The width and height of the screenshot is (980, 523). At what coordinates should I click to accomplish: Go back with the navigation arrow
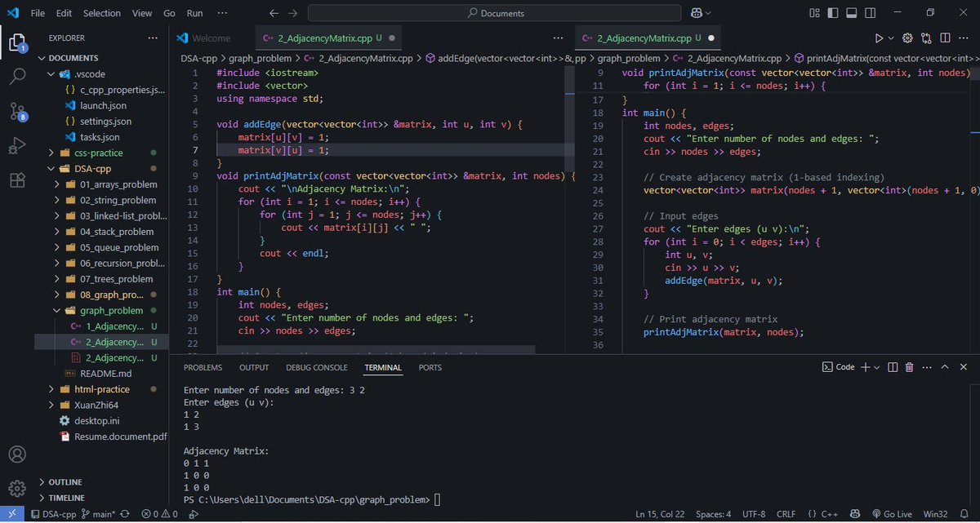point(274,13)
